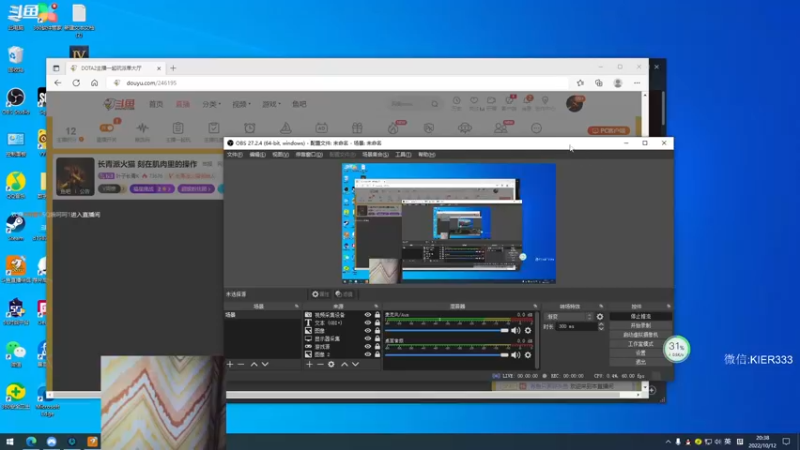800x450 pixels.
Task: Move selected source up with arrow
Action: [x=344, y=364]
